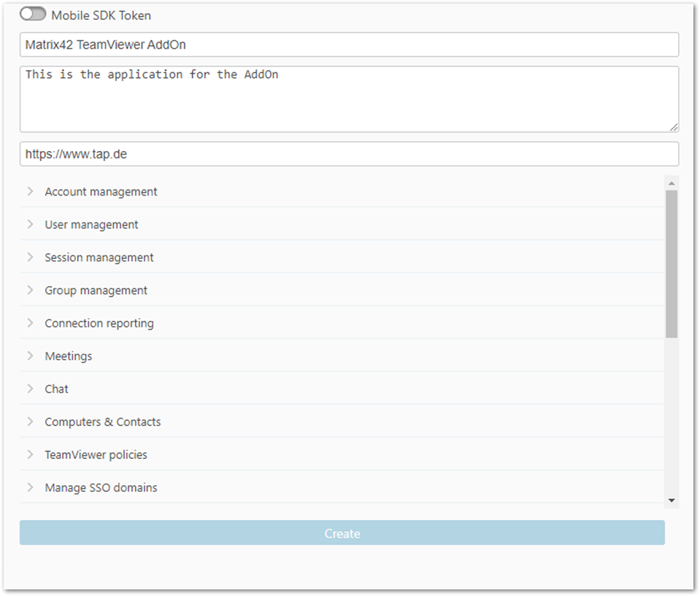Click the permissions list scroll down arrow
This screenshot has width=700, height=596.
pyautogui.click(x=672, y=500)
